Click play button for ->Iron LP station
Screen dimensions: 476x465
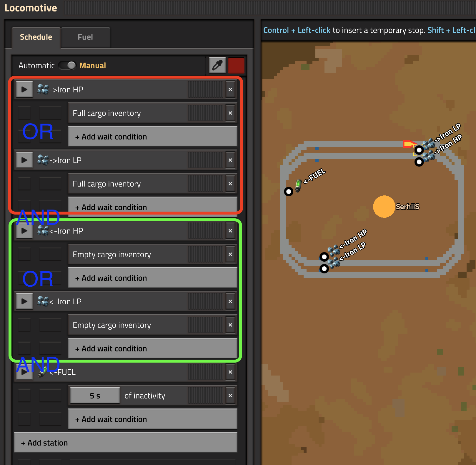pos(24,160)
